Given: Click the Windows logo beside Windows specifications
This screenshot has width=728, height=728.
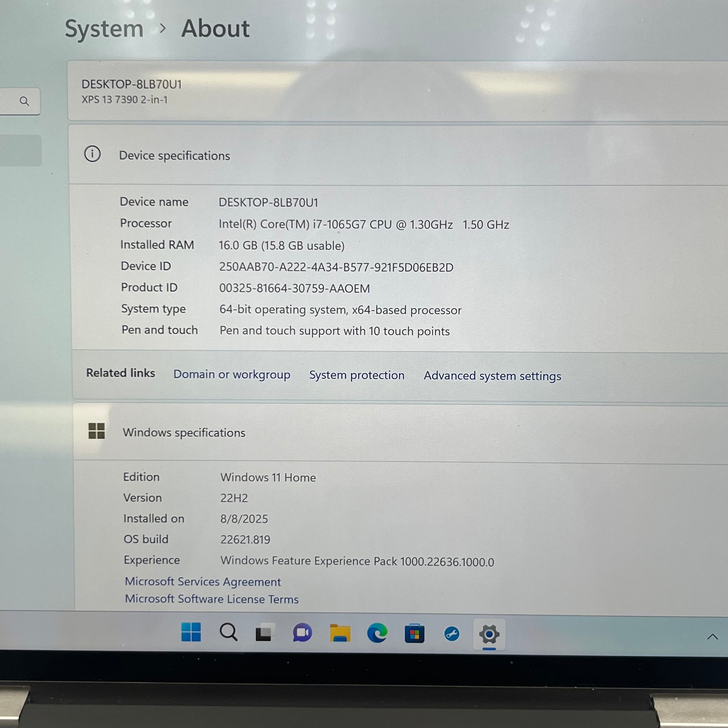Looking at the screenshot, I should click(x=97, y=431).
